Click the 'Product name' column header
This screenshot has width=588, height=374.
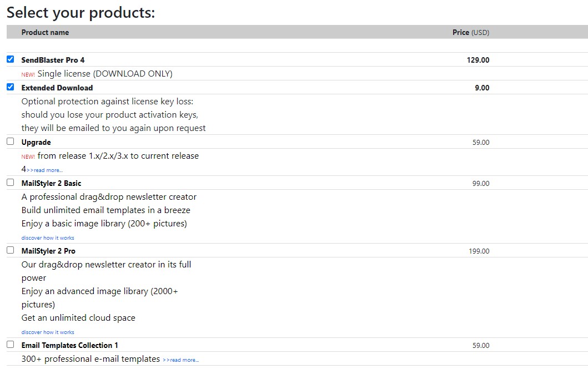tap(45, 32)
